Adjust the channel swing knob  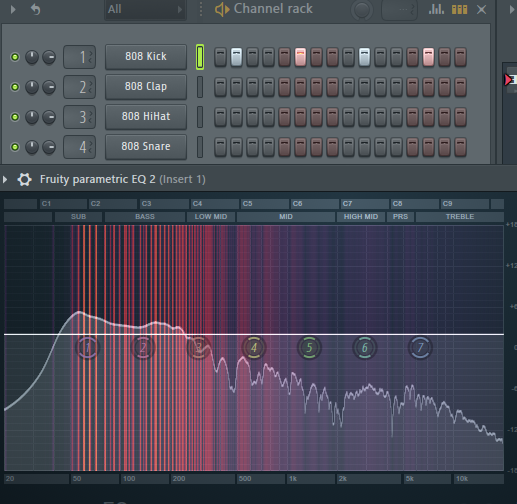pyautogui.click(x=362, y=10)
